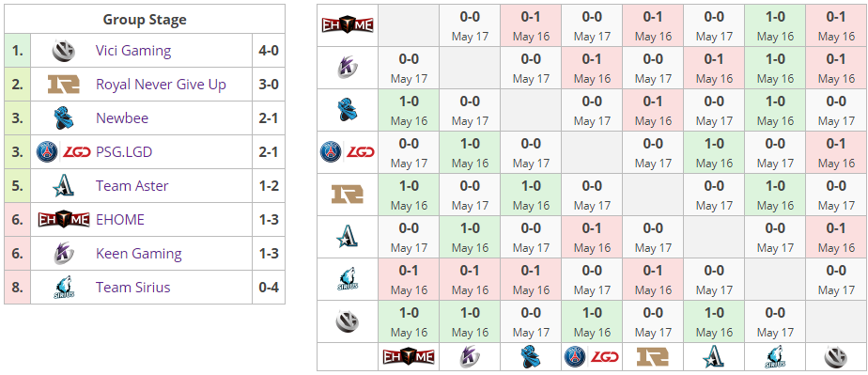Image resolution: width=868 pixels, height=375 pixels.
Task: Click the Group Stage table header
Action: [x=145, y=20]
